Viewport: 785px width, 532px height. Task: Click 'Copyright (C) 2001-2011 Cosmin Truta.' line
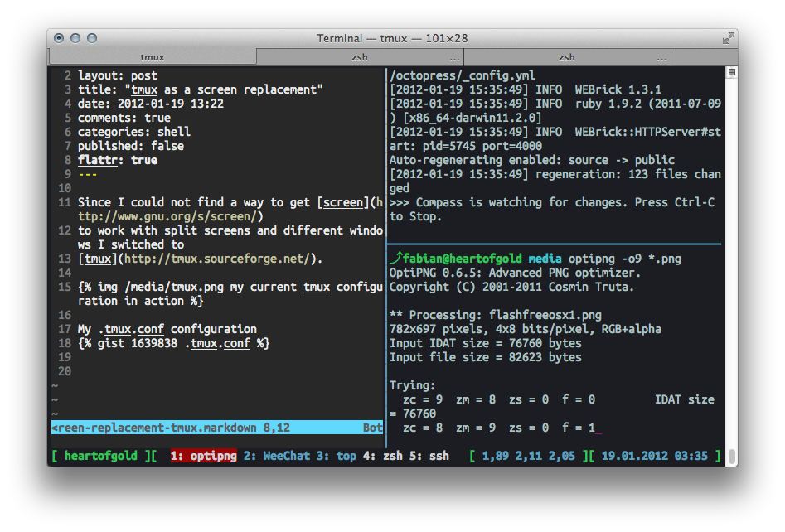coord(511,287)
